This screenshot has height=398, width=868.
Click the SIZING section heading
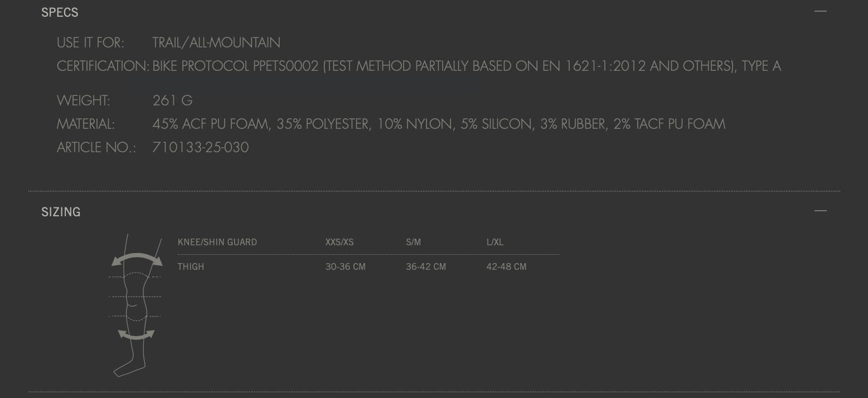(61, 212)
